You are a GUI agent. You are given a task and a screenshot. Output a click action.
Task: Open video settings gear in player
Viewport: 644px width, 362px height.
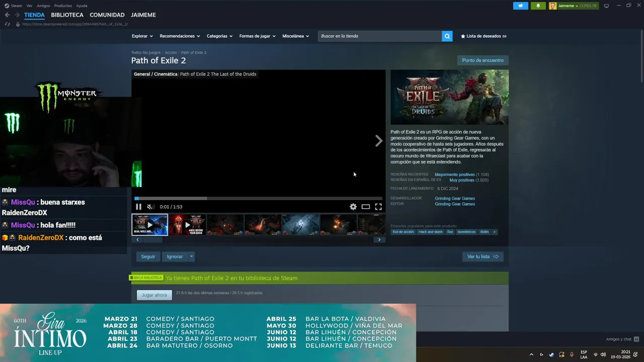353,207
